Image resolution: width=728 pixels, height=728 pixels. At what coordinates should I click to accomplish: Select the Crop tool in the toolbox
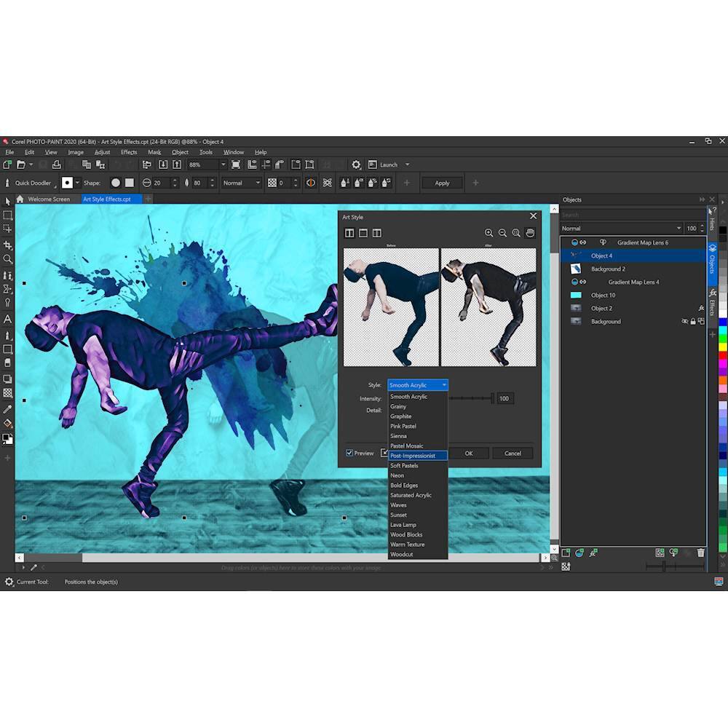pos(8,245)
